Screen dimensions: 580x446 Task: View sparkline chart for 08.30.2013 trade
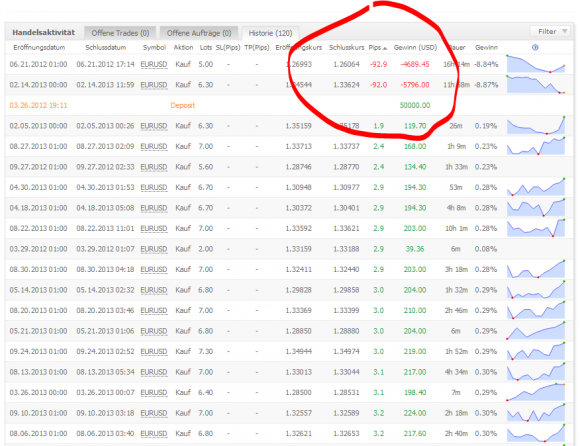point(536,269)
